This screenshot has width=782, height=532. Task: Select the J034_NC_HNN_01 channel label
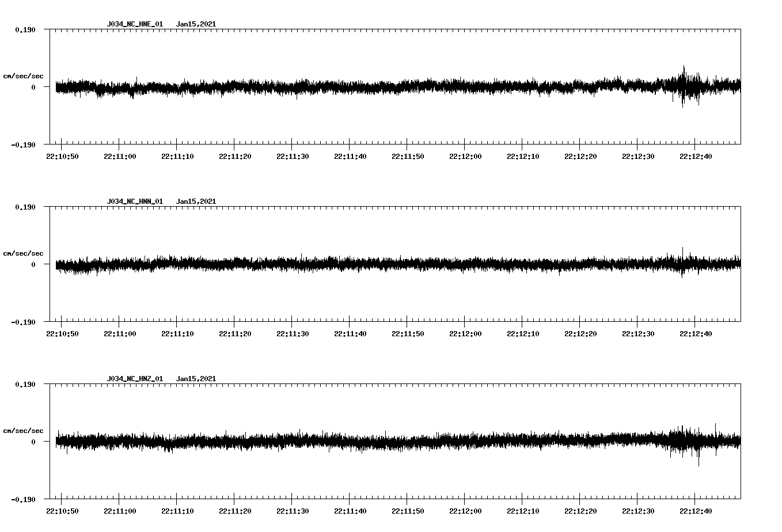(x=134, y=201)
